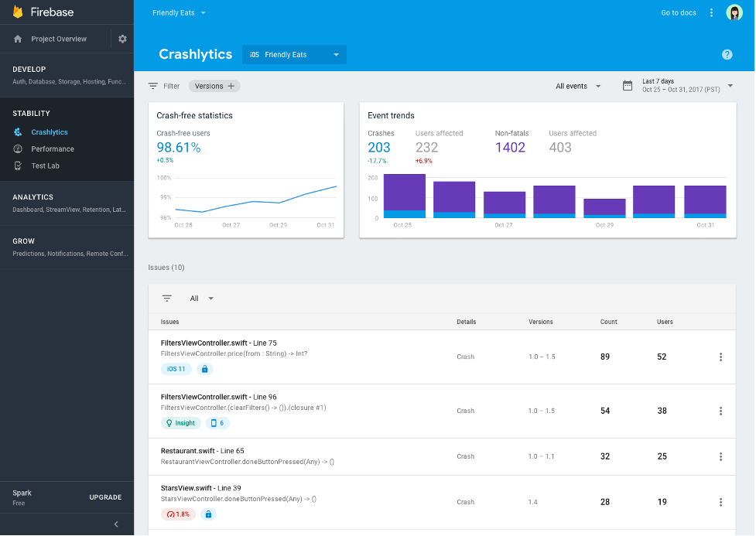Toggle the iOS 11 tag chip
This screenshot has height=536, width=756.
pyautogui.click(x=176, y=369)
